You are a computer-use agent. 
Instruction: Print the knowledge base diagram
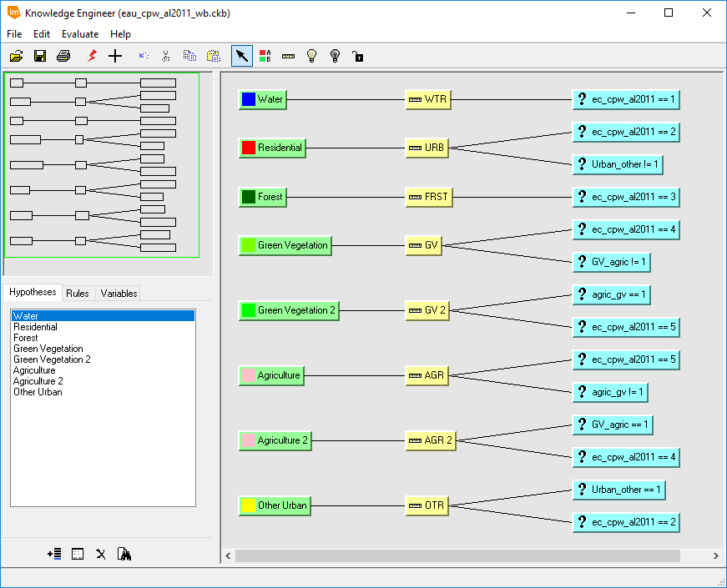pos(63,56)
